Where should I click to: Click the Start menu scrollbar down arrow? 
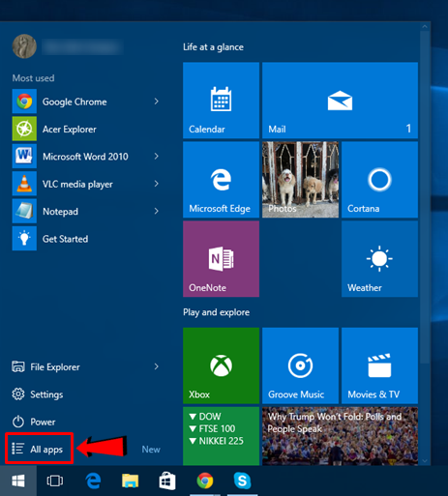coord(425,461)
